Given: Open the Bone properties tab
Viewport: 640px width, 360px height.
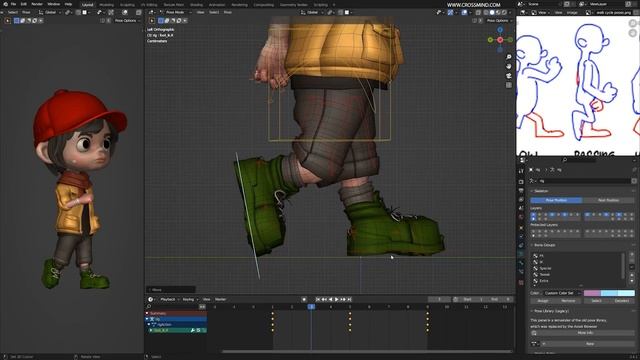Looking at the screenshot, I should [x=521, y=263].
